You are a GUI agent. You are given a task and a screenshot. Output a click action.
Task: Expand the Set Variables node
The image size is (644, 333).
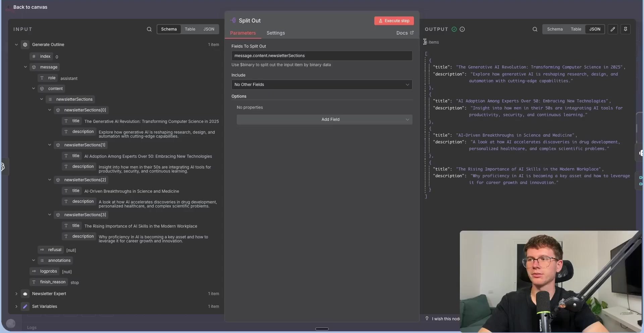click(x=16, y=306)
